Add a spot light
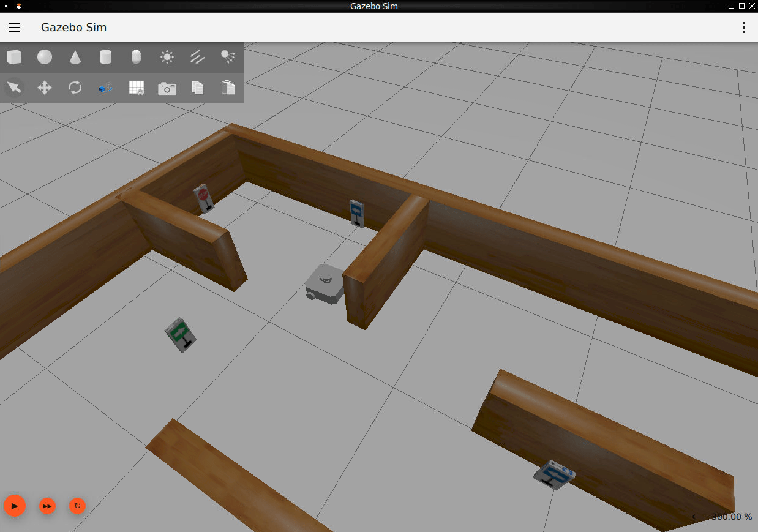Image resolution: width=758 pixels, height=532 pixels. tap(228, 57)
